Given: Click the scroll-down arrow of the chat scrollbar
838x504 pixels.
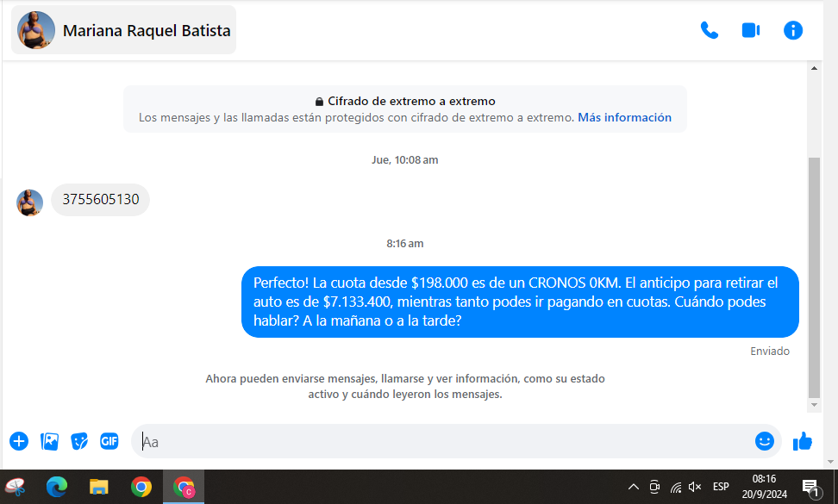Looking at the screenshot, I should tap(813, 405).
